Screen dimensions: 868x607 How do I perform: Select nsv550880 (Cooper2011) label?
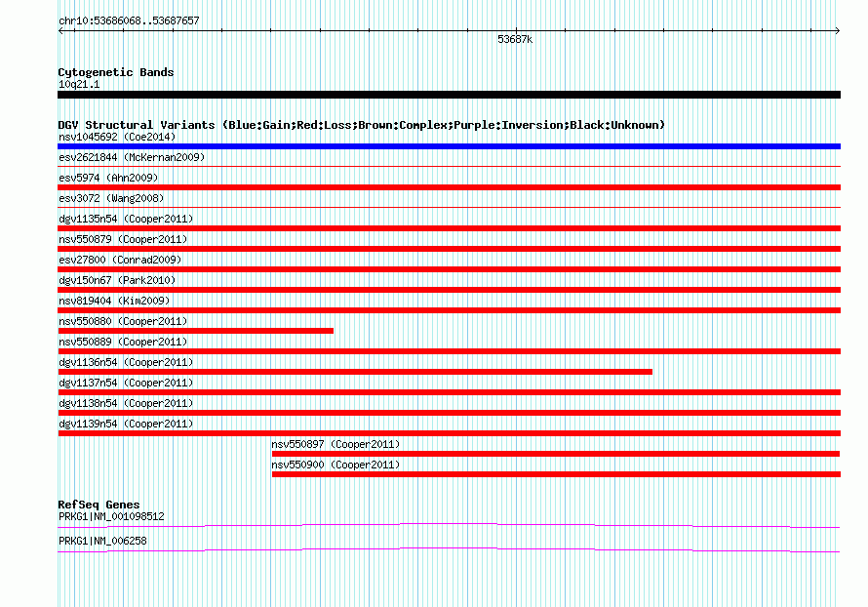(123, 321)
